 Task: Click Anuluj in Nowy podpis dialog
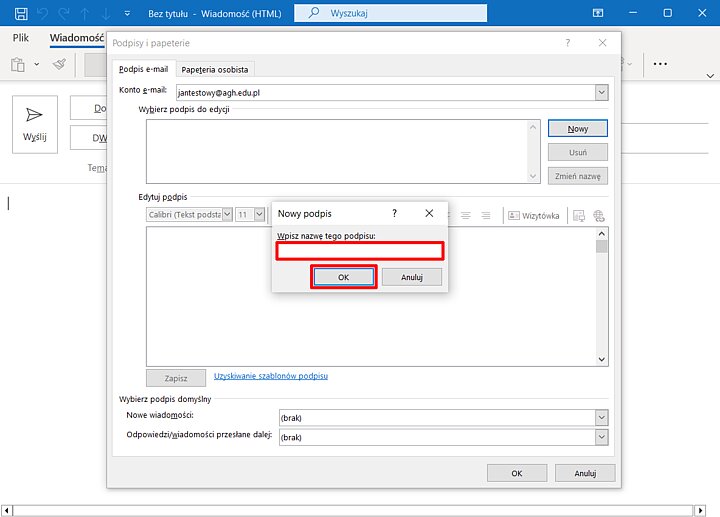412,277
